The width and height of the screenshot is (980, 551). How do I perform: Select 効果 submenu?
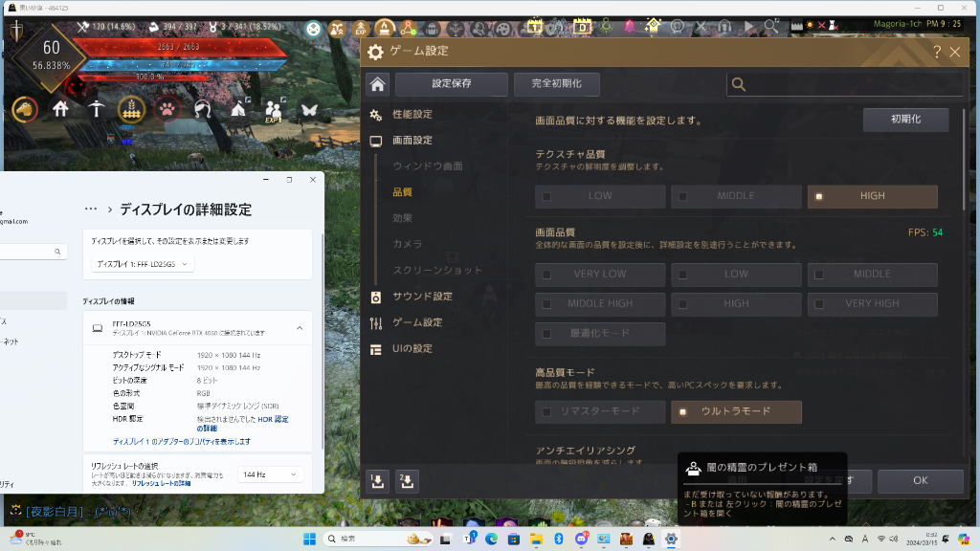point(403,218)
